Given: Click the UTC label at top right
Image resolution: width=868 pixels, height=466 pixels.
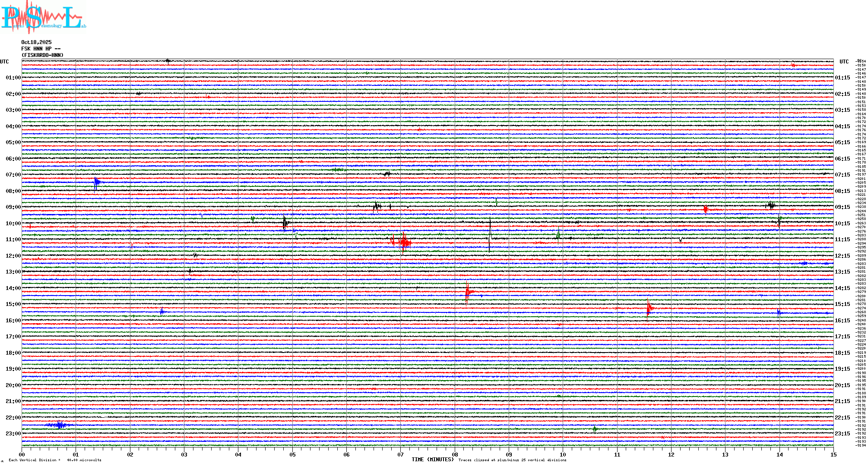Looking at the screenshot, I should [844, 62].
